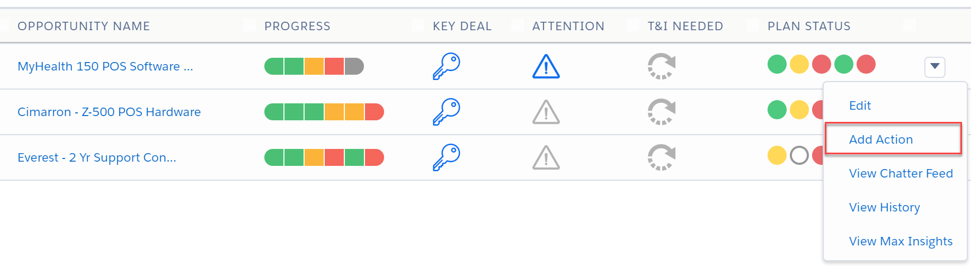Select View Max Insights menu entry
Viewport: 980px width, 274px height.
(901, 241)
